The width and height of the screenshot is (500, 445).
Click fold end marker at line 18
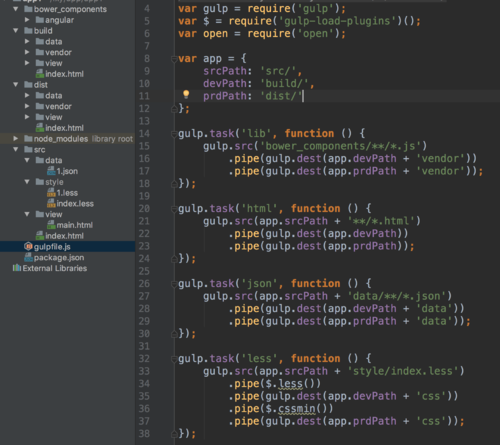pos(174,184)
